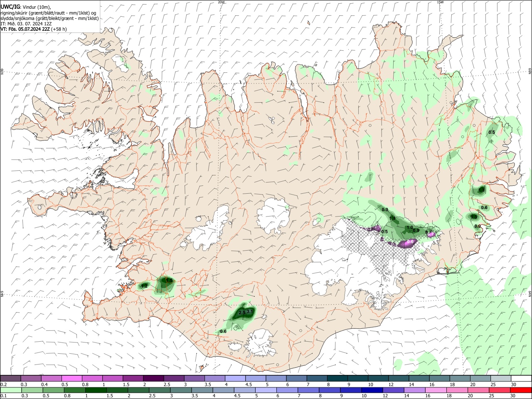Select the snow scale swatch between 1 and 1.5

point(112,379)
